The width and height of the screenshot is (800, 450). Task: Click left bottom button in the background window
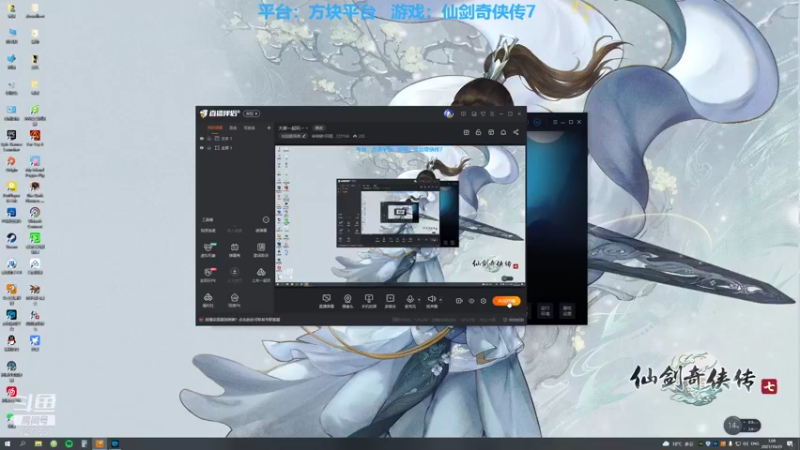[545, 311]
